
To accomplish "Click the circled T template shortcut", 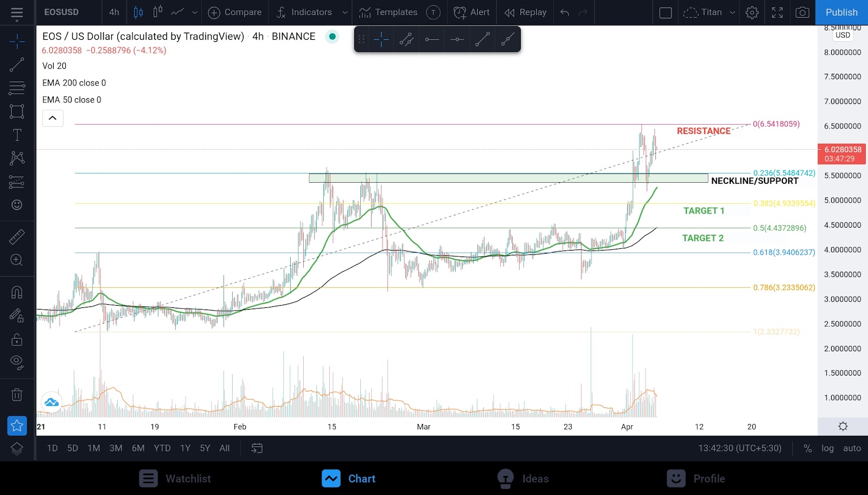I will point(433,12).
